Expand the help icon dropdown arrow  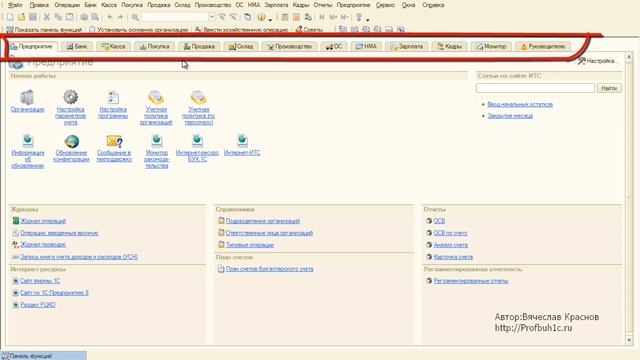(270, 20)
